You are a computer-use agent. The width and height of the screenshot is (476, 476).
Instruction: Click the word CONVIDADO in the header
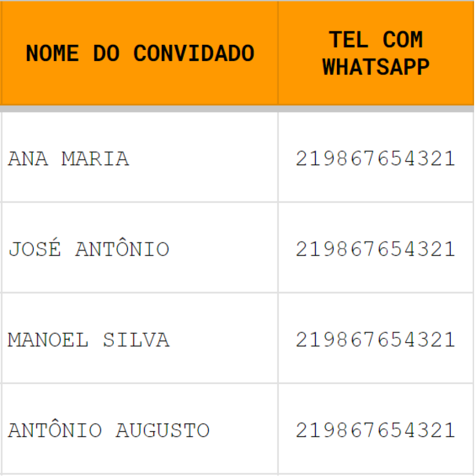pyautogui.click(x=194, y=53)
